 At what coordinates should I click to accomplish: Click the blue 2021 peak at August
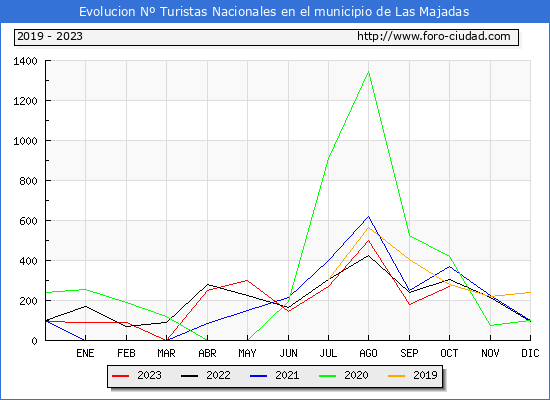(x=368, y=216)
